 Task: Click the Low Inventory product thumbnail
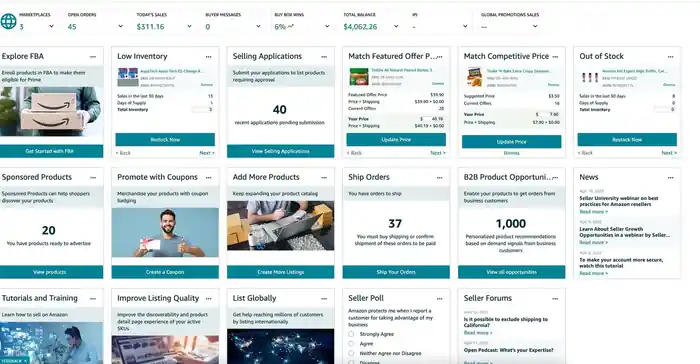(x=128, y=77)
